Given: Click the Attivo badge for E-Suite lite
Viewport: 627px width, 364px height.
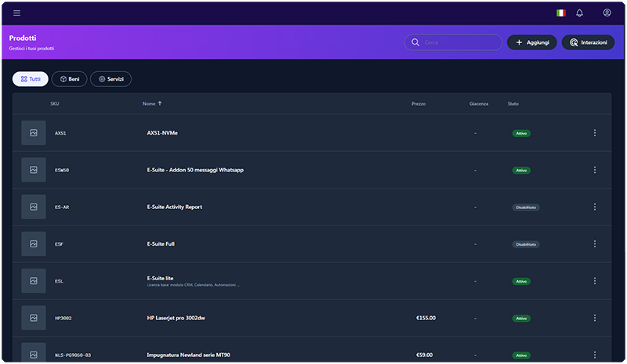Looking at the screenshot, I should click(520, 281).
